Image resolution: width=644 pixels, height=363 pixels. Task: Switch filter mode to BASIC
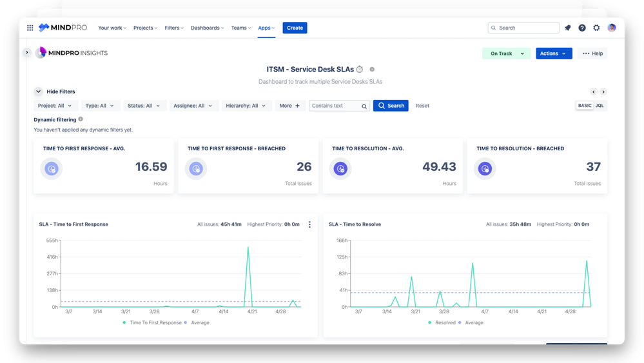pos(584,106)
